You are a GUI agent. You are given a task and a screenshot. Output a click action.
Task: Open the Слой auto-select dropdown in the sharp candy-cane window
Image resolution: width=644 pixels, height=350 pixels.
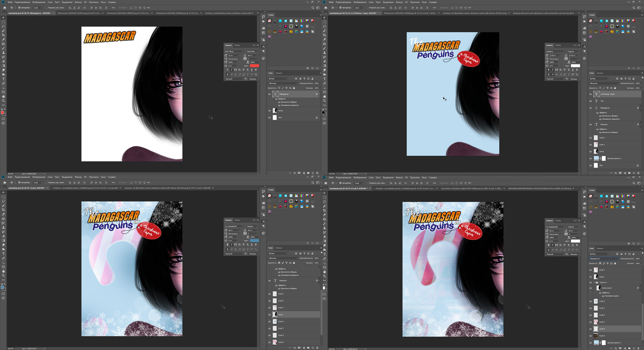(38, 183)
